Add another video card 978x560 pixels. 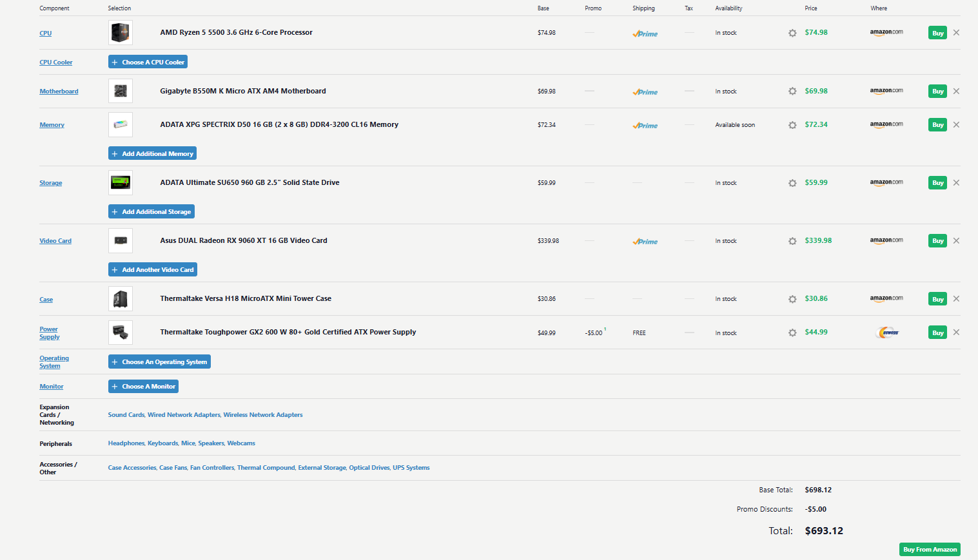153,270
